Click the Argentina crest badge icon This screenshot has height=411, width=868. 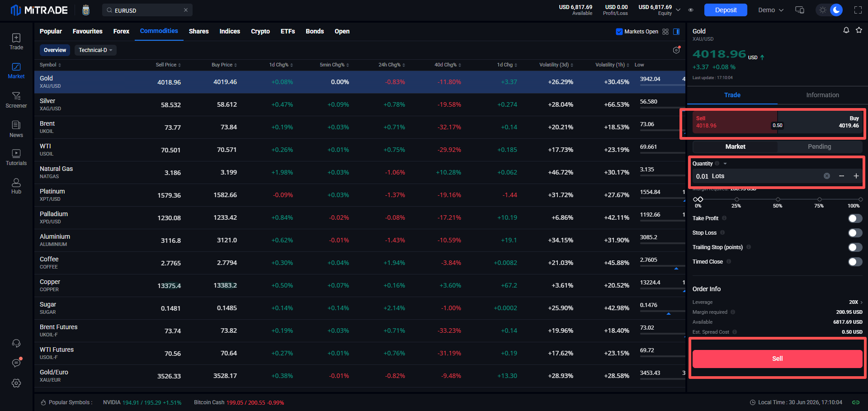86,10
